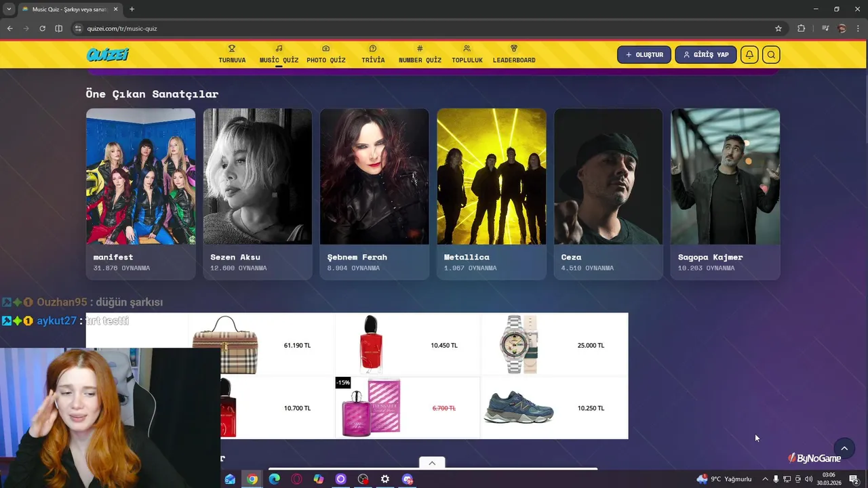
Task: Open the Sezen Aksu artist card
Action: [258, 194]
